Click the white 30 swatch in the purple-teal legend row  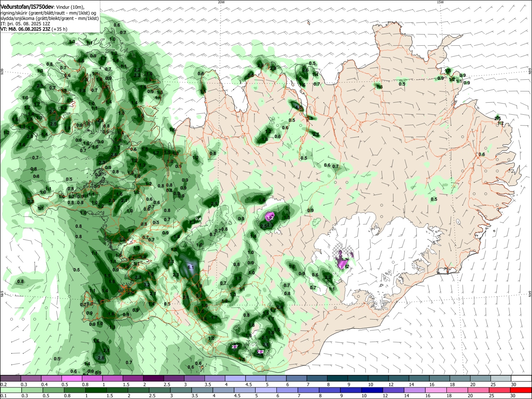pos(522,379)
